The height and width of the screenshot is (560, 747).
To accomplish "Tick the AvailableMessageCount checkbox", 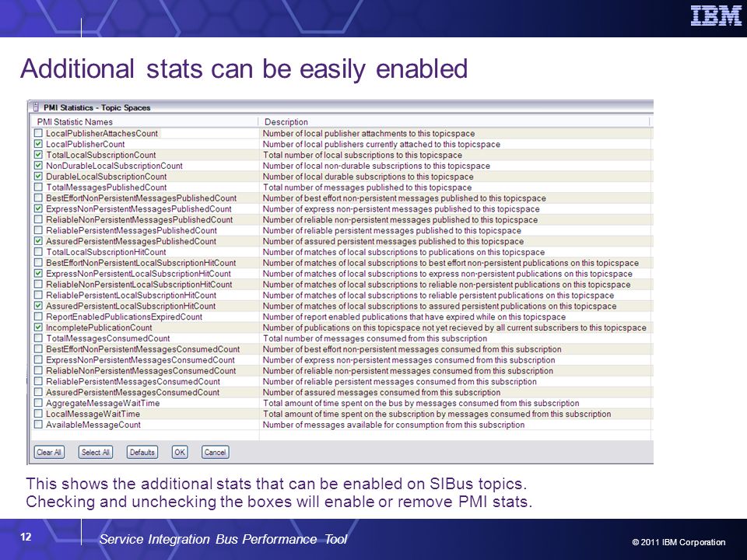I will [39, 425].
